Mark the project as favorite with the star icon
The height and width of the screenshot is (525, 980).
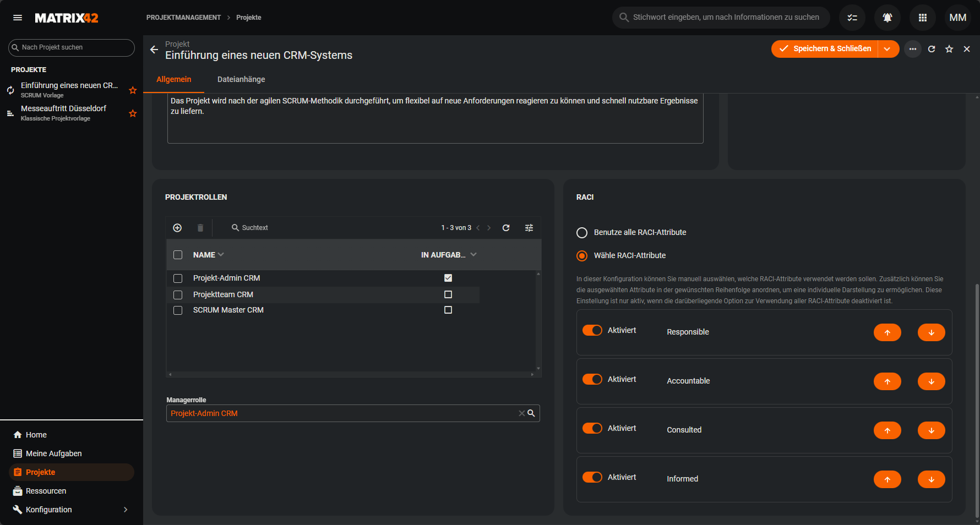949,49
